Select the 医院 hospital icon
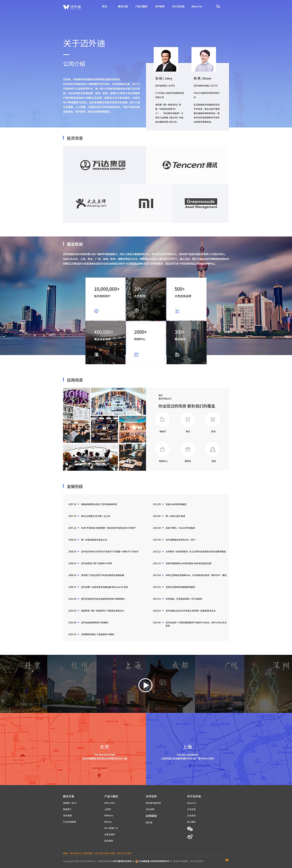 pos(213,449)
